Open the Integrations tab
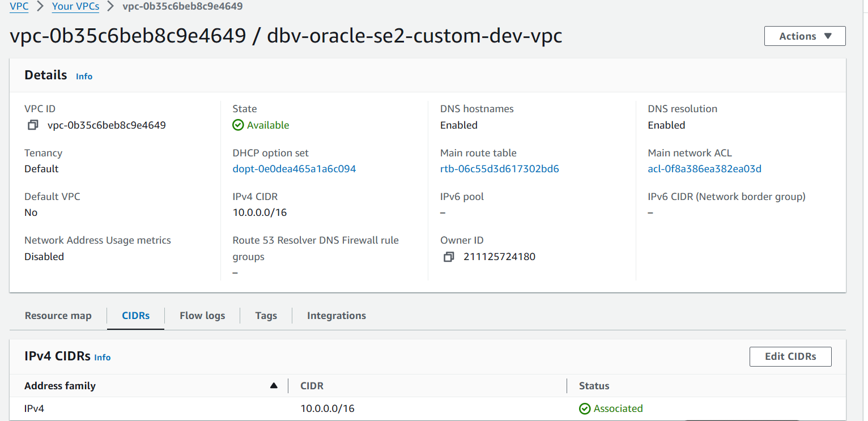868x421 pixels. [x=337, y=316]
